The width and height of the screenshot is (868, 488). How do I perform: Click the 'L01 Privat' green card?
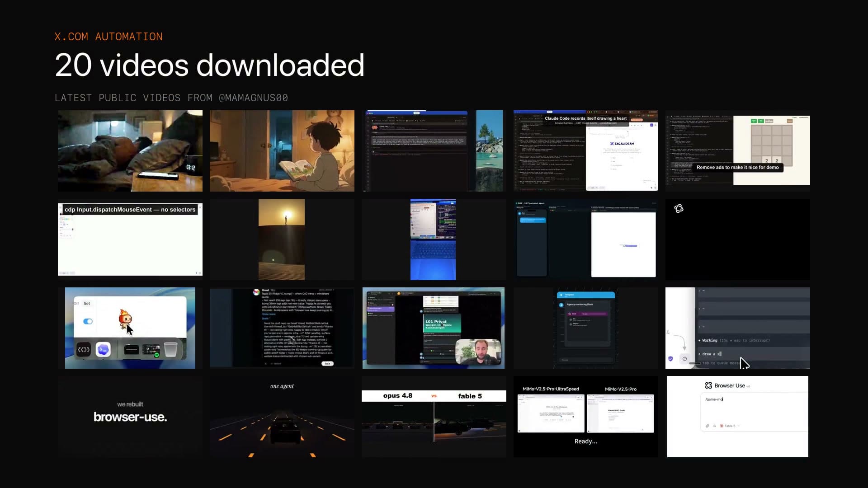click(x=442, y=324)
